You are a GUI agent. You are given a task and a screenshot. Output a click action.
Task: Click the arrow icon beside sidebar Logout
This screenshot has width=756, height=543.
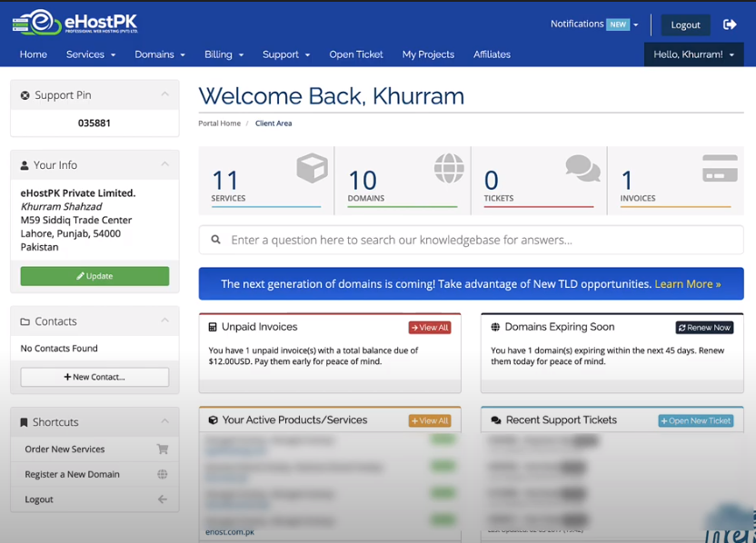click(x=163, y=499)
